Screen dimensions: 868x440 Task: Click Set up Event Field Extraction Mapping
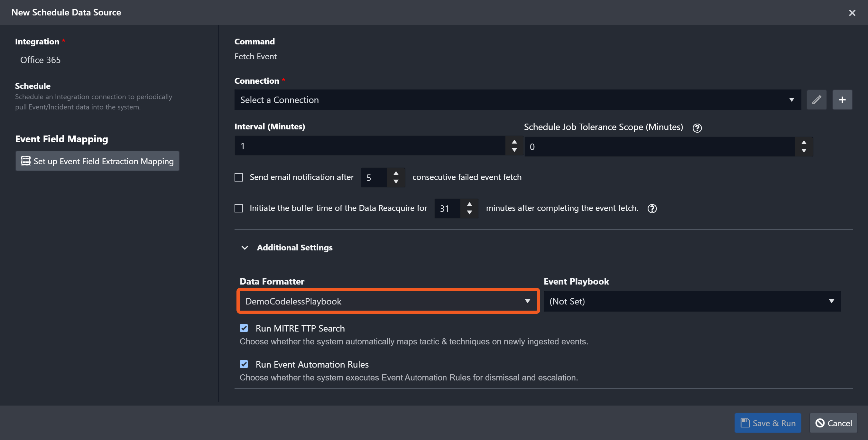[97, 161]
